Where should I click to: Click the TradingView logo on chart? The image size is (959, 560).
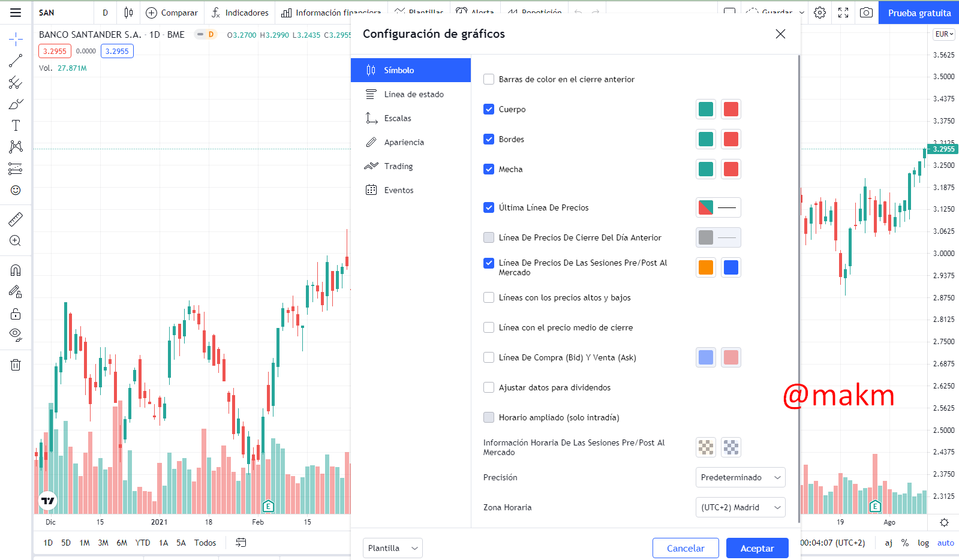point(47,501)
